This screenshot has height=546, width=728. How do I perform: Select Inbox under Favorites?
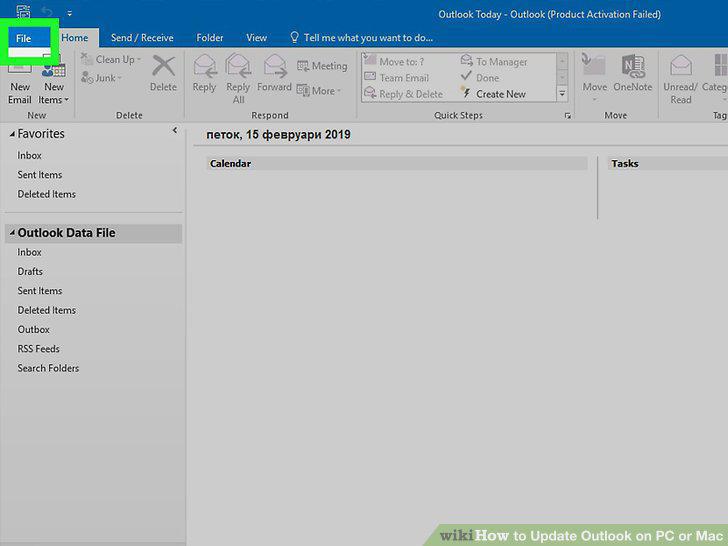tap(29, 156)
